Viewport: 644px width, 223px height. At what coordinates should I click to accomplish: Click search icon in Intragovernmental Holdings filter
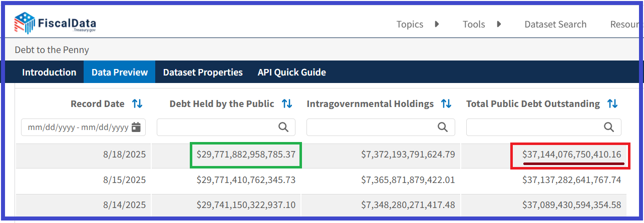tap(443, 127)
